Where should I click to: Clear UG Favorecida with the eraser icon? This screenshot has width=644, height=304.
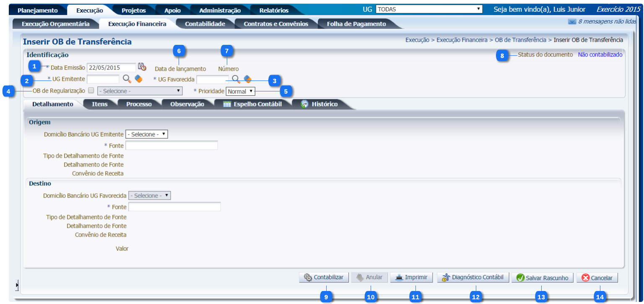tap(248, 79)
